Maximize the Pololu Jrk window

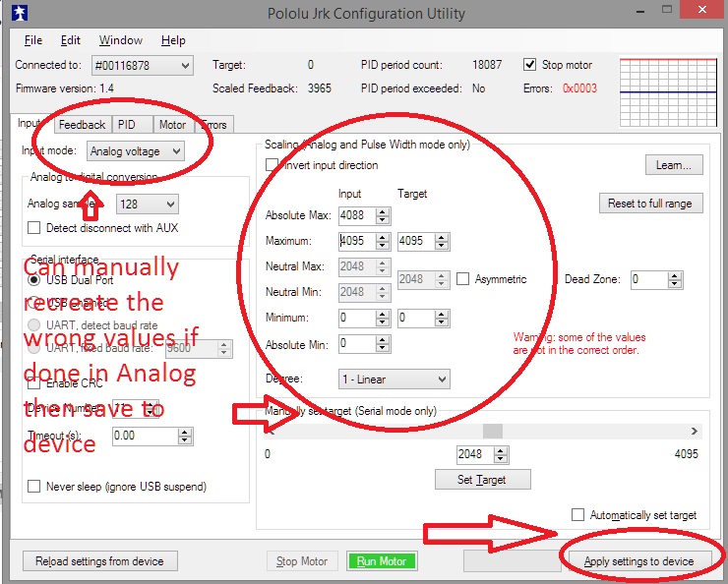pyautogui.click(x=667, y=9)
